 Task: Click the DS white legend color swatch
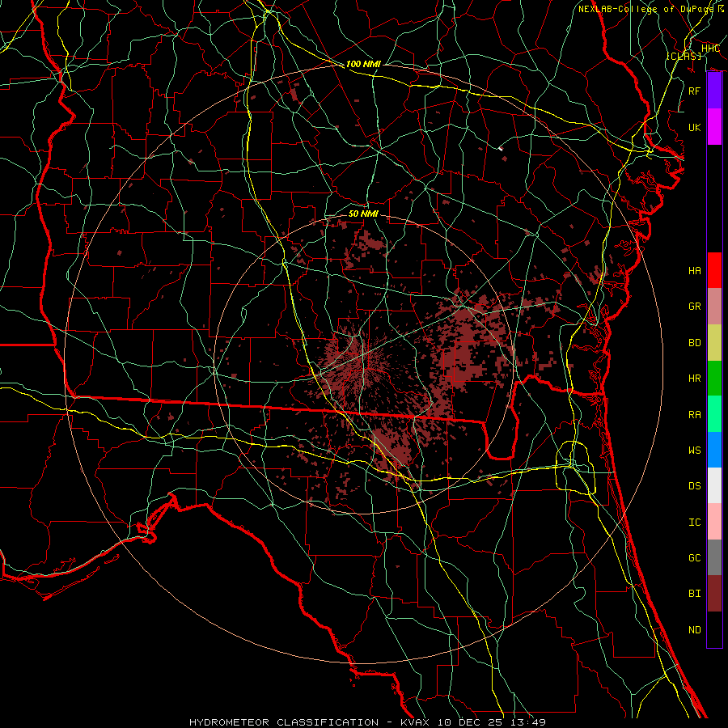pyautogui.click(x=714, y=485)
